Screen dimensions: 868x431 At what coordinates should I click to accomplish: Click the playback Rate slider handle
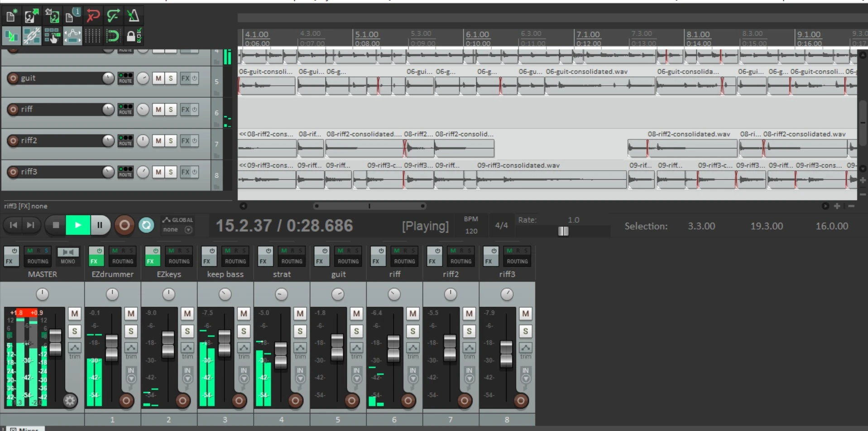pos(563,231)
